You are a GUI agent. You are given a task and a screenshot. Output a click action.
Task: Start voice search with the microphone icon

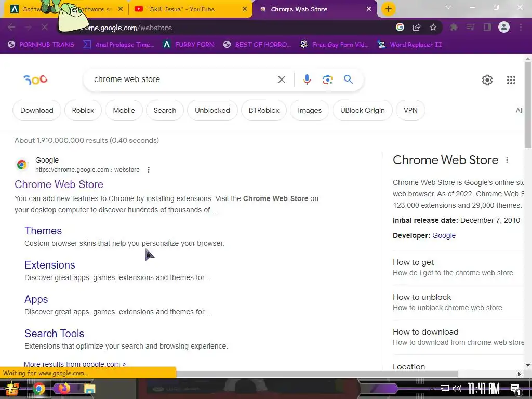click(x=307, y=79)
